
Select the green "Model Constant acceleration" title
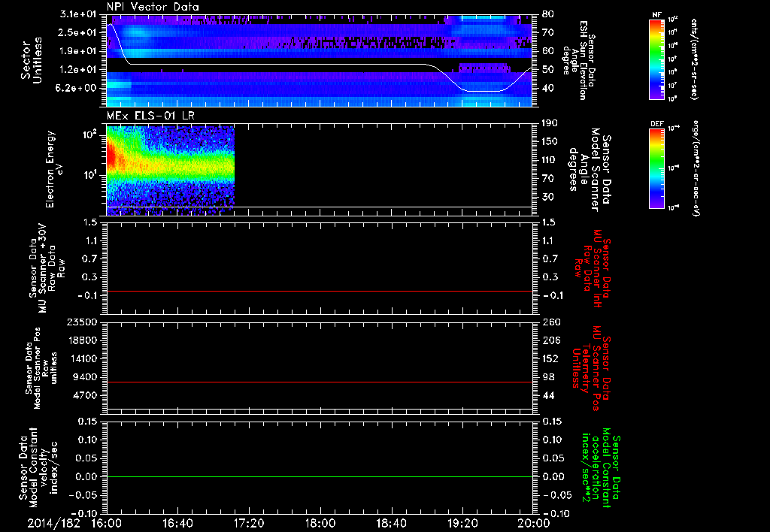pos(600,469)
